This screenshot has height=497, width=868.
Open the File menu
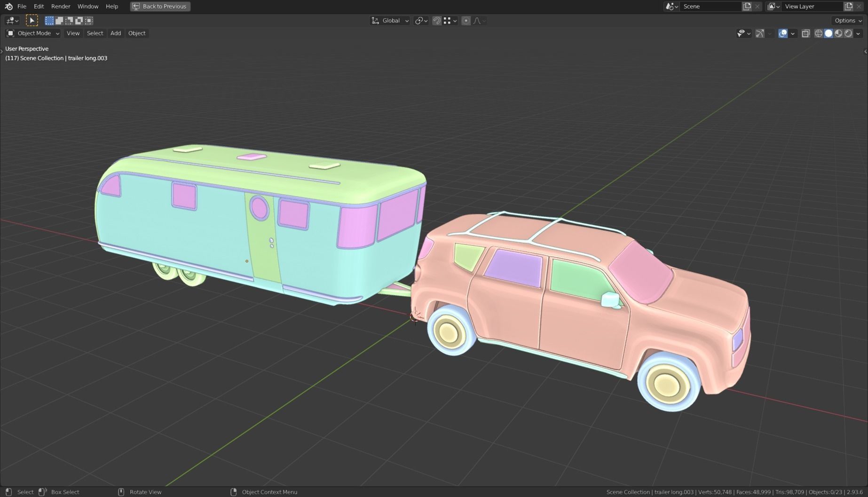pos(22,6)
